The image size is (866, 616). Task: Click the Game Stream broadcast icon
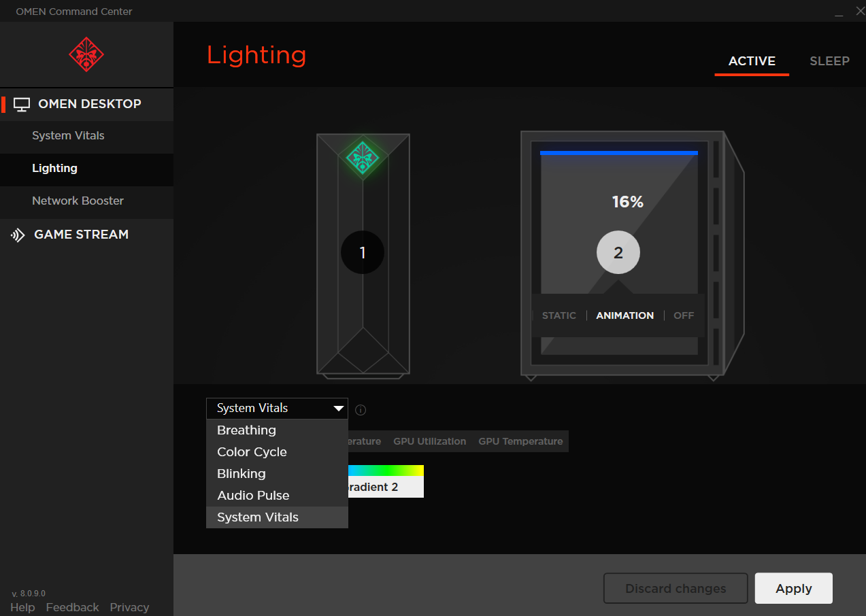tap(18, 235)
